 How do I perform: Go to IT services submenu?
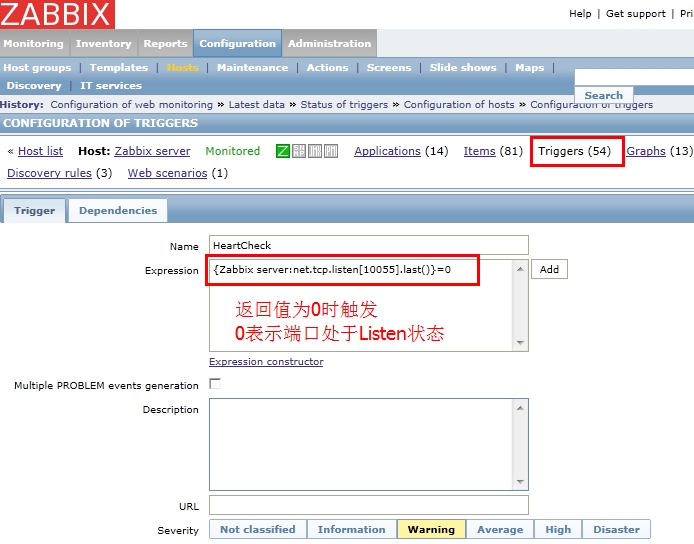(x=111, y=86)
